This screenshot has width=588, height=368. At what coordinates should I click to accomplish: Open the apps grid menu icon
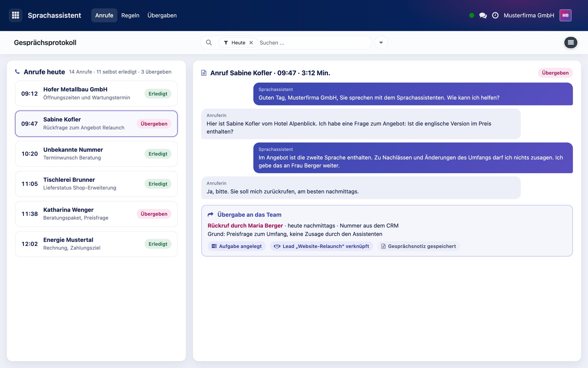(15, 15)
